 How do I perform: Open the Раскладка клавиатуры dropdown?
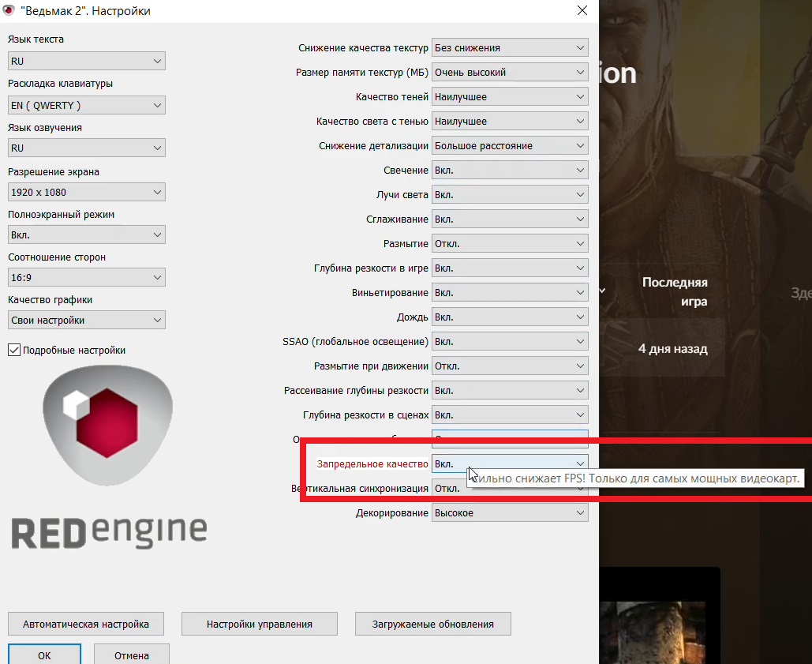pos(87,106)
